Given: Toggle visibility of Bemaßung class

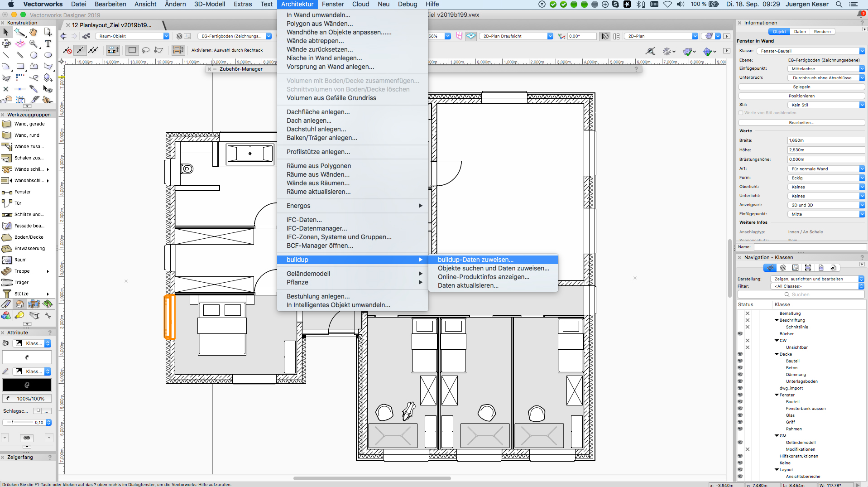Looking at the screenshot, I should [x=748, y=313].
